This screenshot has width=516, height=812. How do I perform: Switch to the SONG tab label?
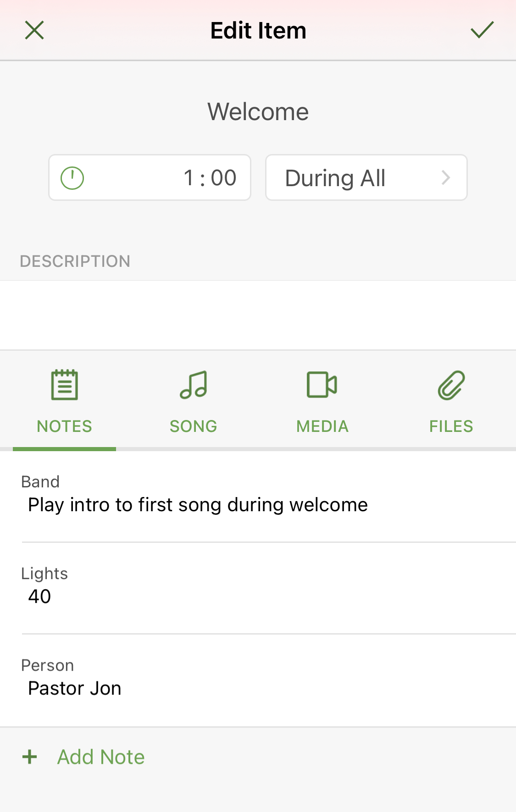194,426
